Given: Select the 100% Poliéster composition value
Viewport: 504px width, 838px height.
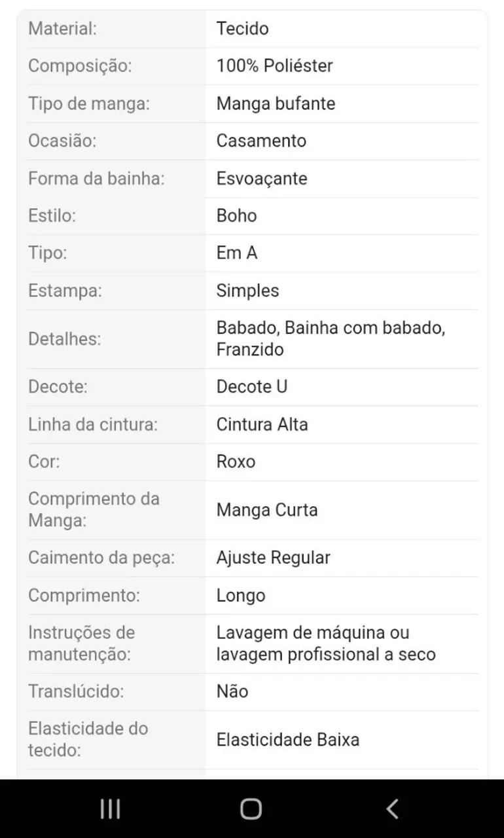Looking at the screenshot, I should [274, 66].
